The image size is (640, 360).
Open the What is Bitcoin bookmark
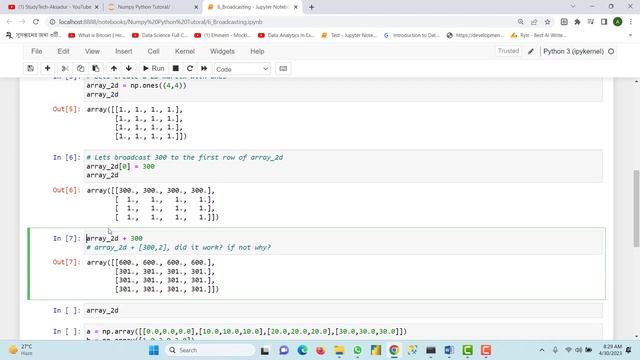(x=97, y=36)
